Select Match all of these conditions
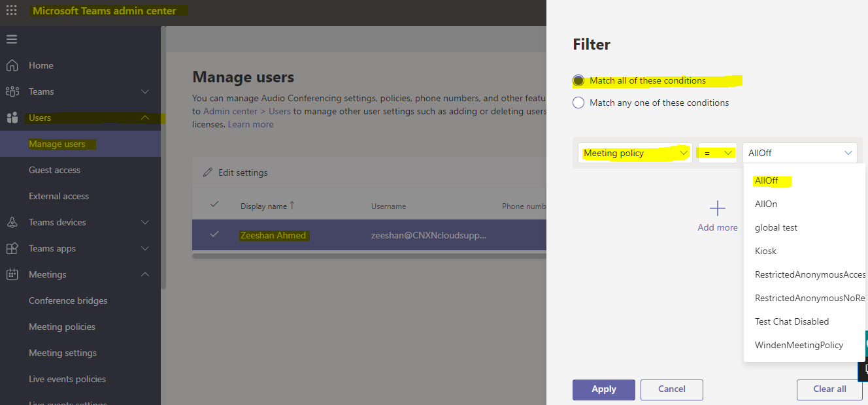The image size is (868, 405). pos(578,81)
